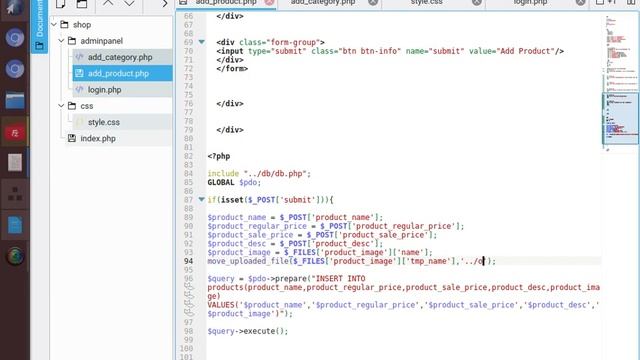Click the up arrow for previous document

(108, 3)
